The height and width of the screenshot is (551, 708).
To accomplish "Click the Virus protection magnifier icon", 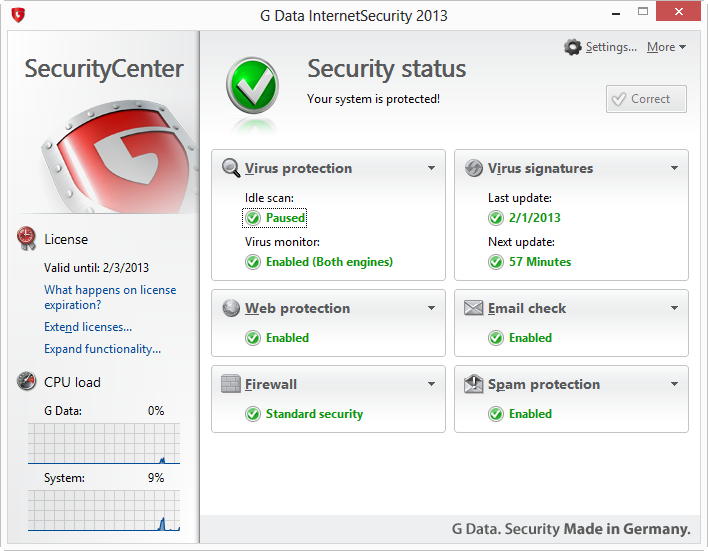I will 231,168.
